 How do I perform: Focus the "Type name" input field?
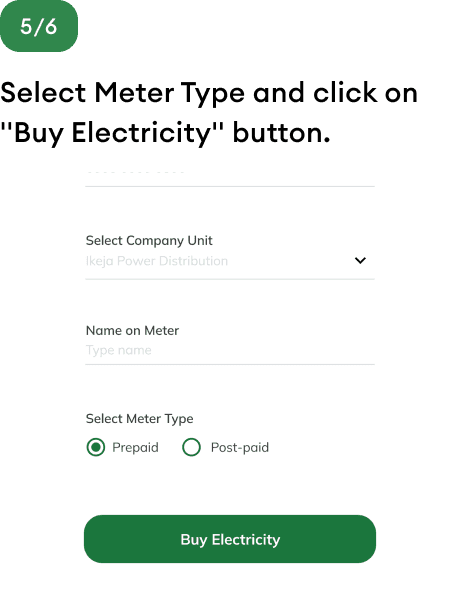(230, 350)
